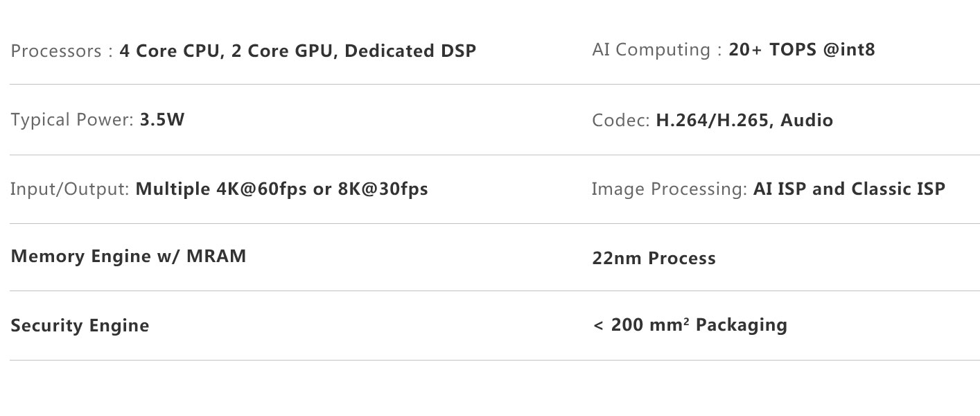Click the '20+ TOPS @int8' value
980x416 pixels.
tap(801, 50)
